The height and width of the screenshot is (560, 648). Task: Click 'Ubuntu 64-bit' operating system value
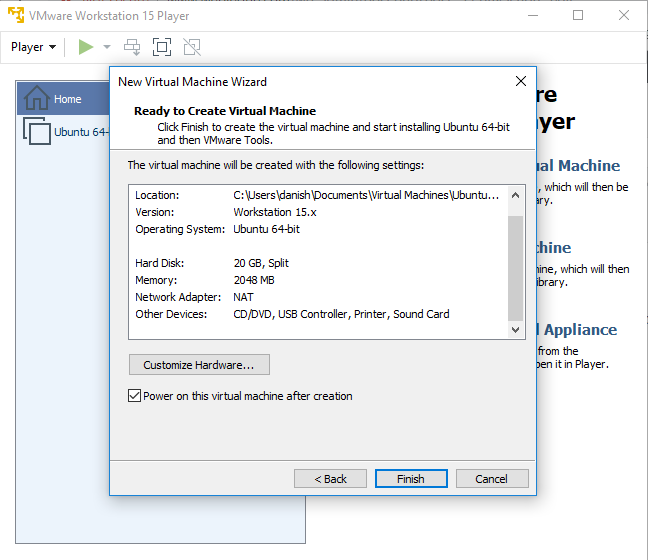click(x=267, y=229)
